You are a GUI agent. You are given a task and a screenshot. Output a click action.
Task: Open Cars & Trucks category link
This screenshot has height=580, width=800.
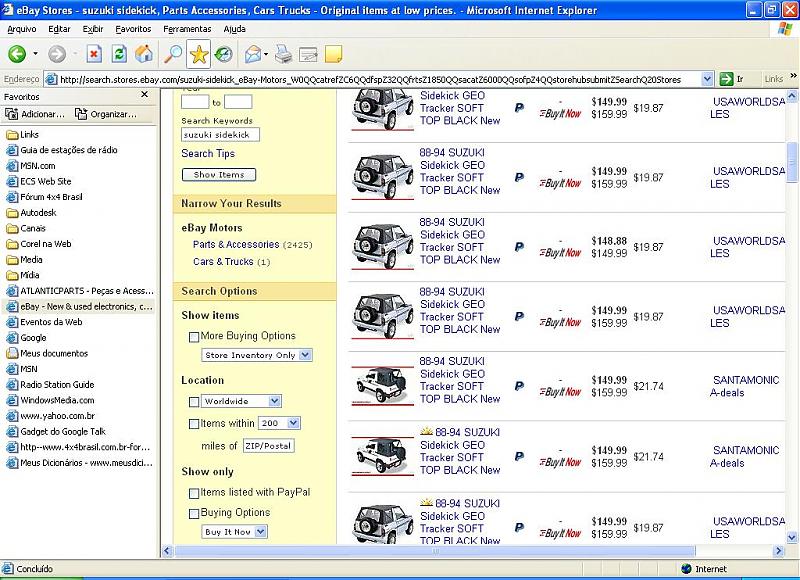pos(223,262)
